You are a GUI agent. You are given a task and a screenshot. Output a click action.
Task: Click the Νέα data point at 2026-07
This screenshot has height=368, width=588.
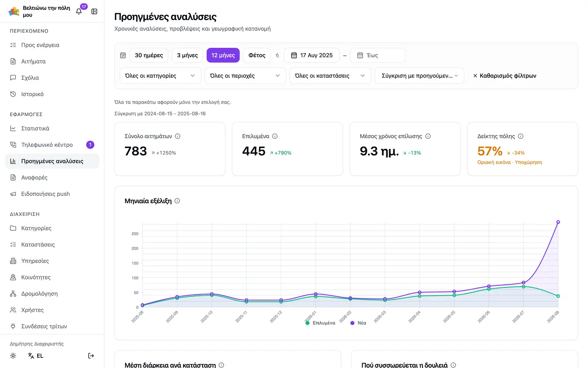click(x=523, y=283)
